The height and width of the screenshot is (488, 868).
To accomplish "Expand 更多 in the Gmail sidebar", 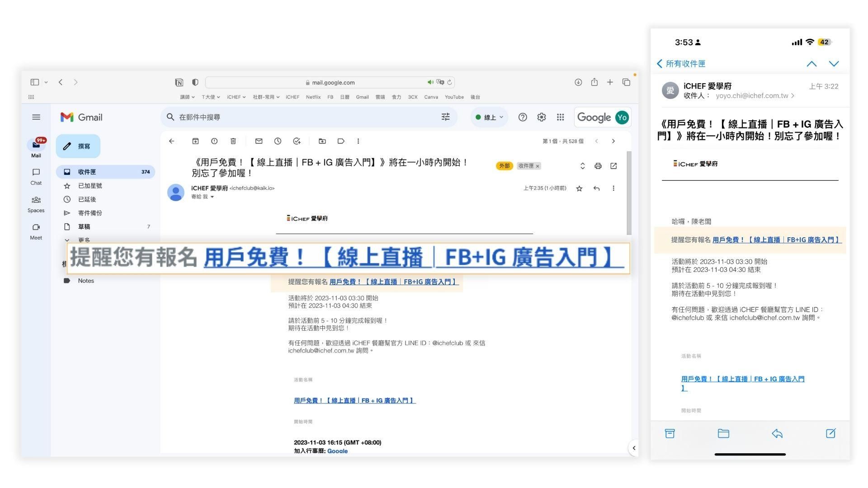I will click(84, 239).
